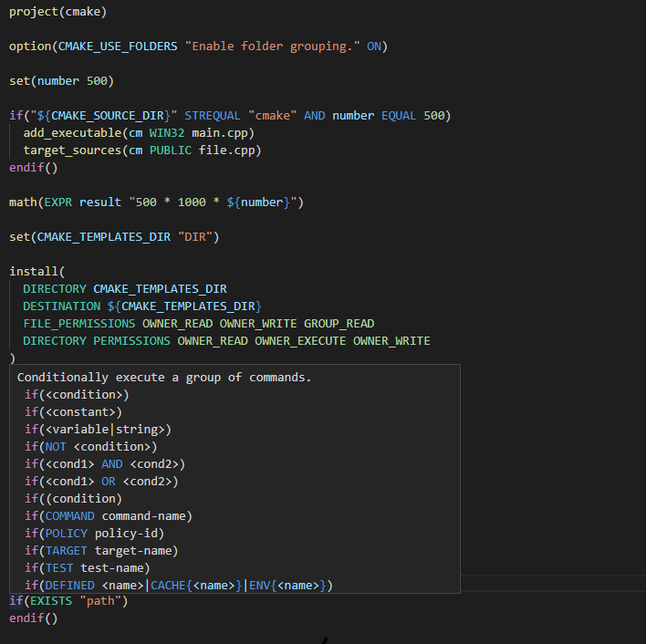The image size is (646, 644).
Task: Click the math command name
Action: point(23,203)
